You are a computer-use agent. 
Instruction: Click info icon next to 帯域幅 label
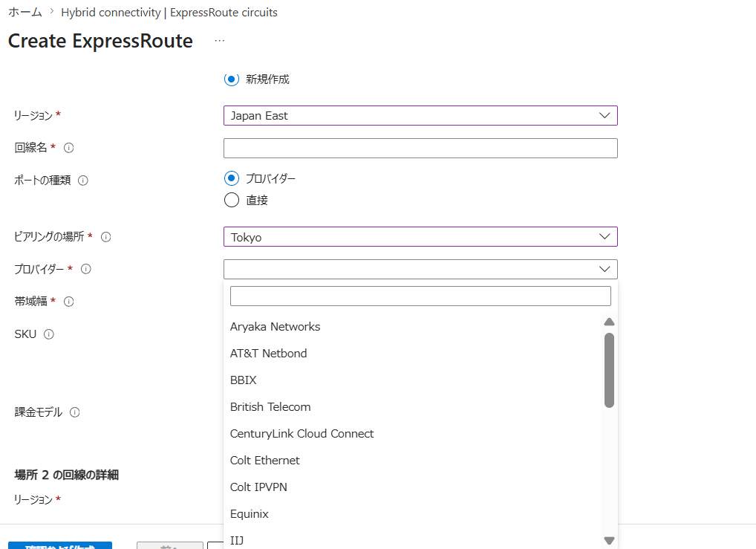[x=69, y=302]
